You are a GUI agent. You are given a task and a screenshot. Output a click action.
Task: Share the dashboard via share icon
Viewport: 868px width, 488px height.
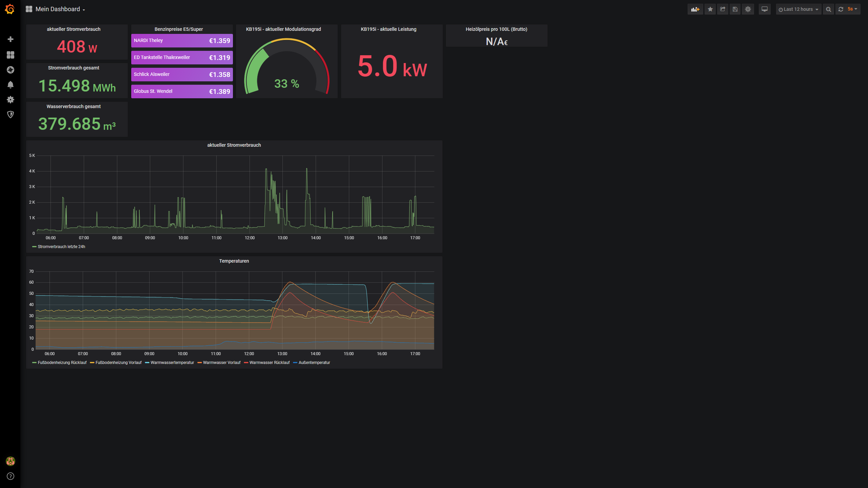(723, 9)
